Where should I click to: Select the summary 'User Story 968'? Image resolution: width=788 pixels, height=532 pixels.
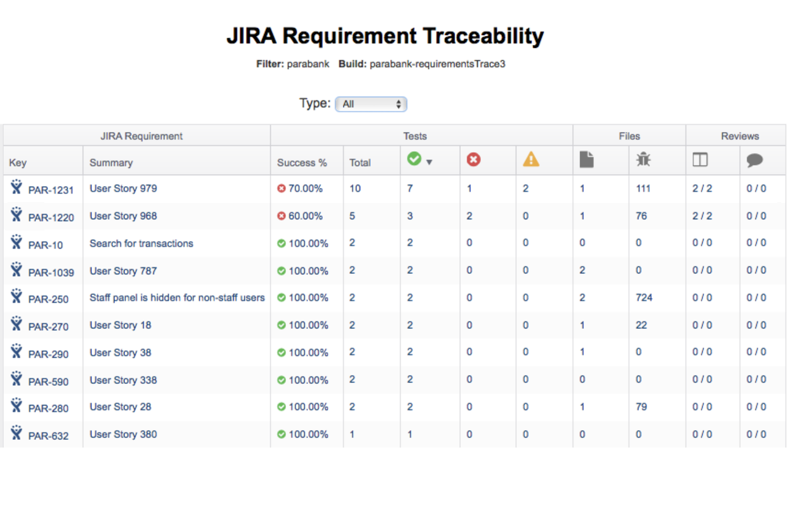[x=123, y=216]
